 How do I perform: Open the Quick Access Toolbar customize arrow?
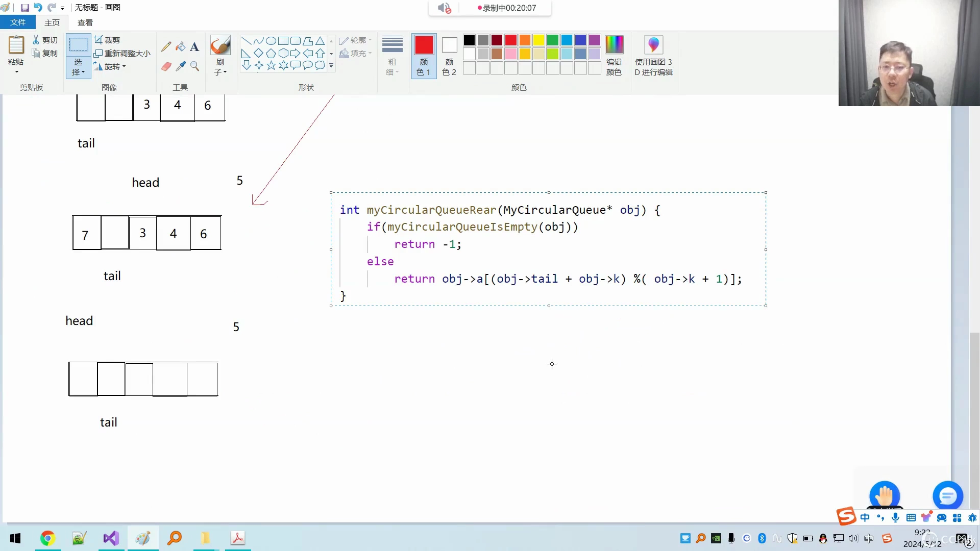pos(62,8)
